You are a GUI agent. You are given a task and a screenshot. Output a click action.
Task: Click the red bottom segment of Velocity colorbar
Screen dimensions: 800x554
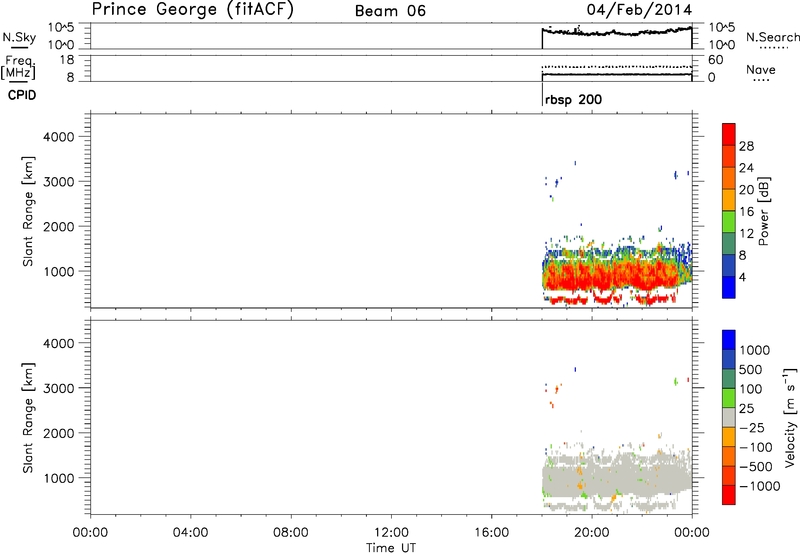[729, 495]
